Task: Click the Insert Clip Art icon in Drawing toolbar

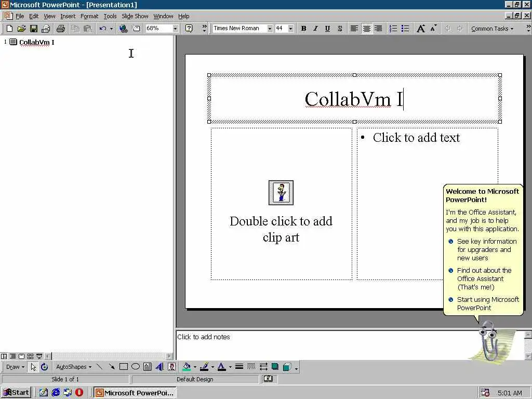Action: tap(171, 367)
